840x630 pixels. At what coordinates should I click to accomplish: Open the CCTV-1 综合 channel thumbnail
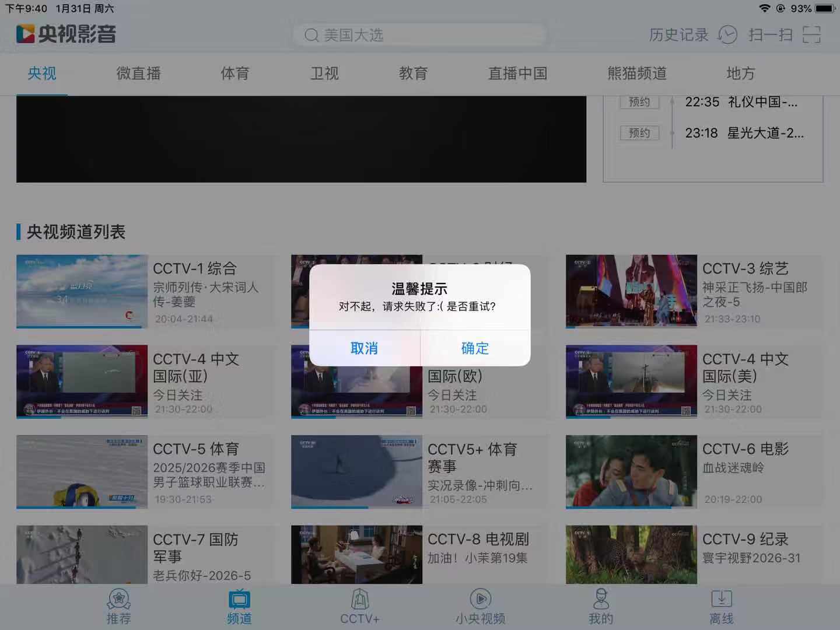pos(82,291)
